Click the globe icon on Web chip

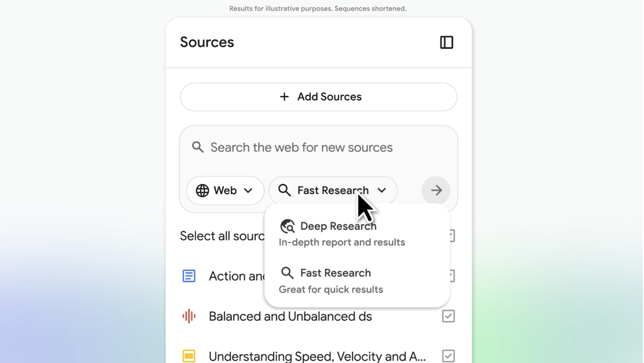202,191
